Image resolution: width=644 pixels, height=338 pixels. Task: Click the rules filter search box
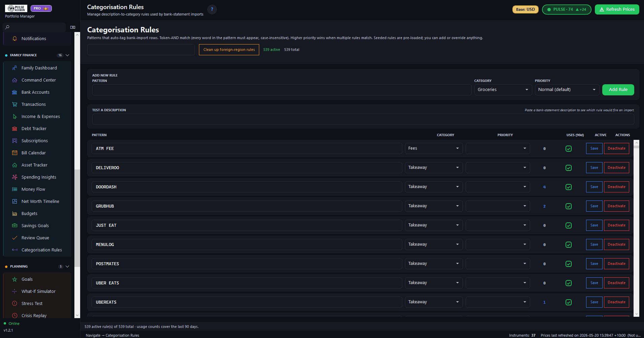[x=141, y=50]
